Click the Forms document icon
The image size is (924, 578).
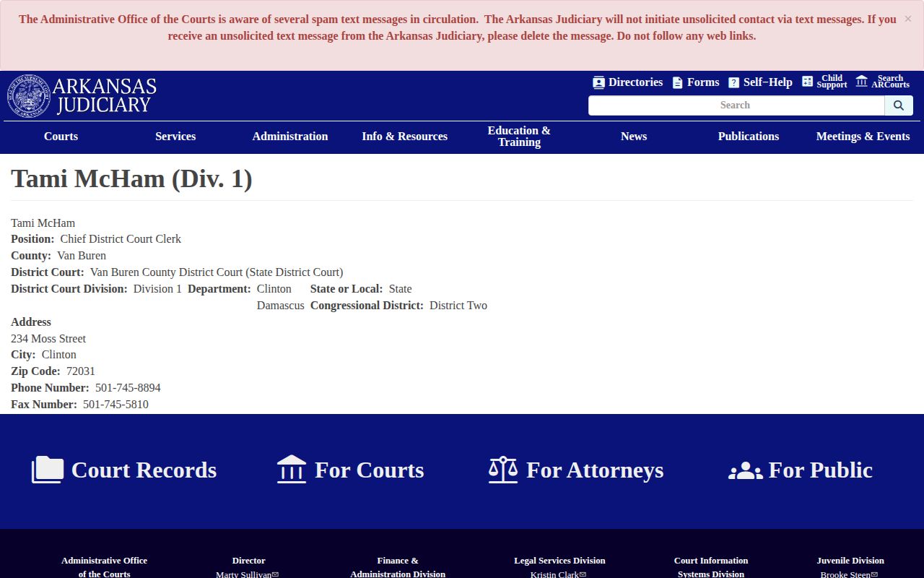pos(677,82)
